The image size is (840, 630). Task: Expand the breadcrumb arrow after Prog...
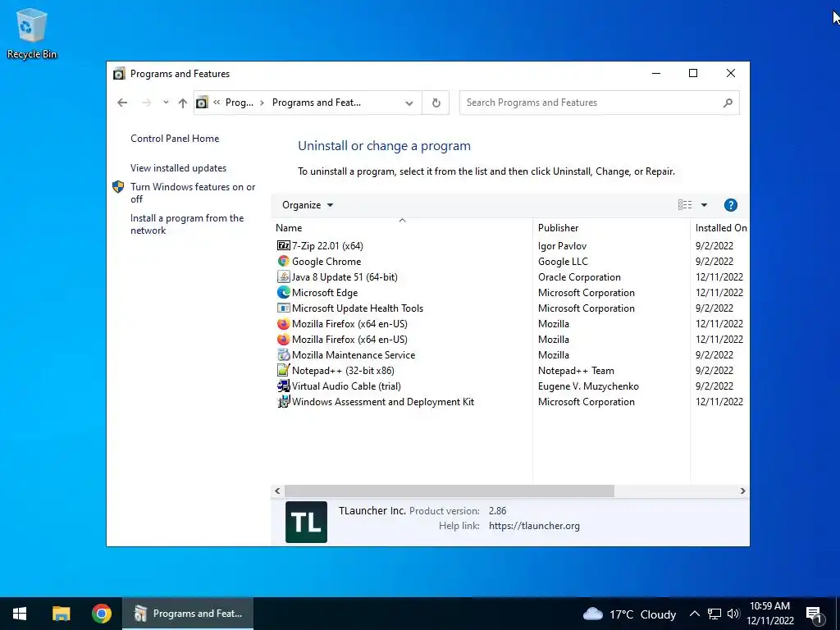point(262,103)
